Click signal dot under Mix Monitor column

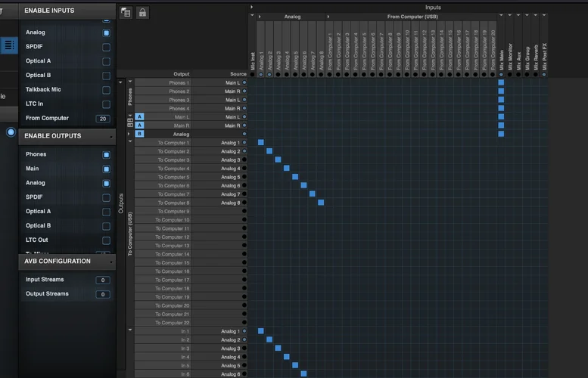509,75
